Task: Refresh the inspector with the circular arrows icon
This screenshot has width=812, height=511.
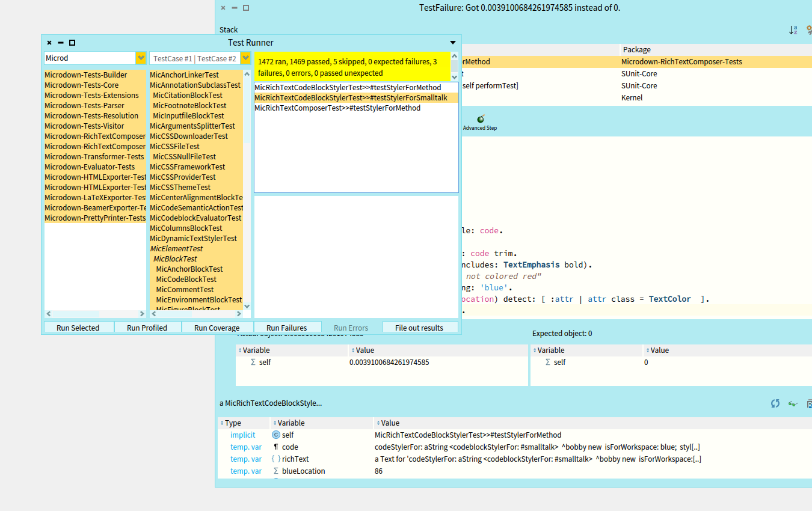Action: click(775, 403)
